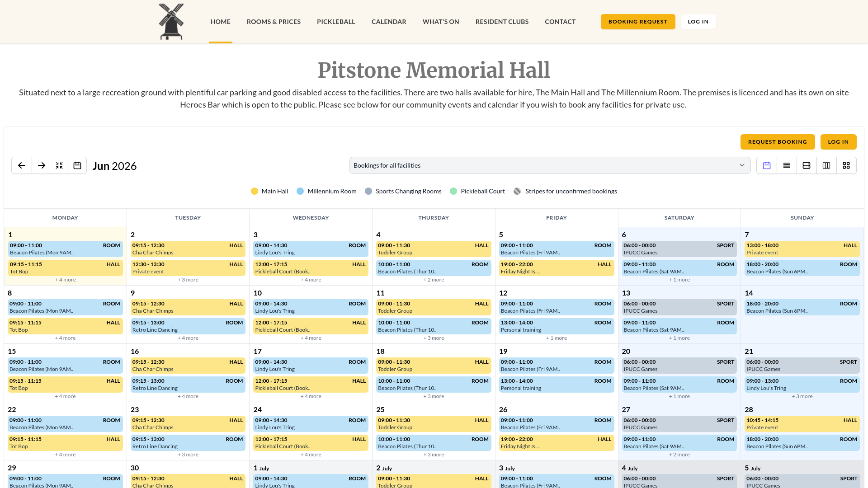Open Lindy Lou's Tring booking June 3
Viewport: 868px width, 488px height.
pos(311,249)
